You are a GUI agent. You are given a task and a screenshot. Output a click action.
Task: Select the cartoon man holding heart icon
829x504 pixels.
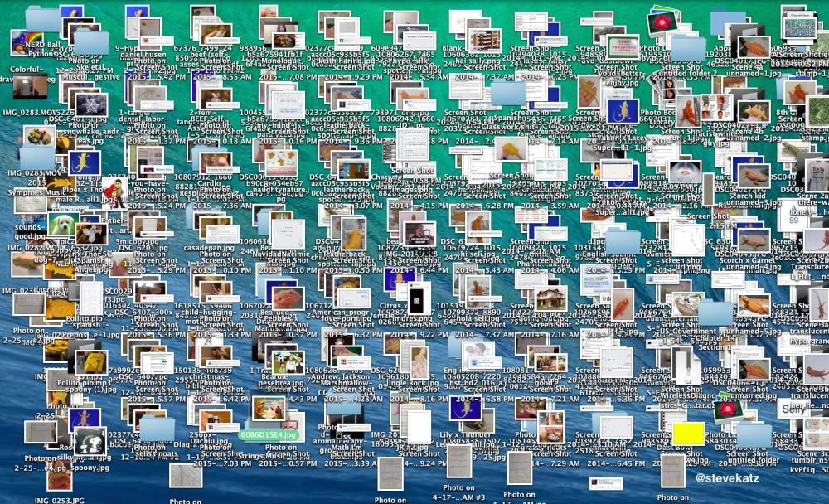click(x=116, y=194)
